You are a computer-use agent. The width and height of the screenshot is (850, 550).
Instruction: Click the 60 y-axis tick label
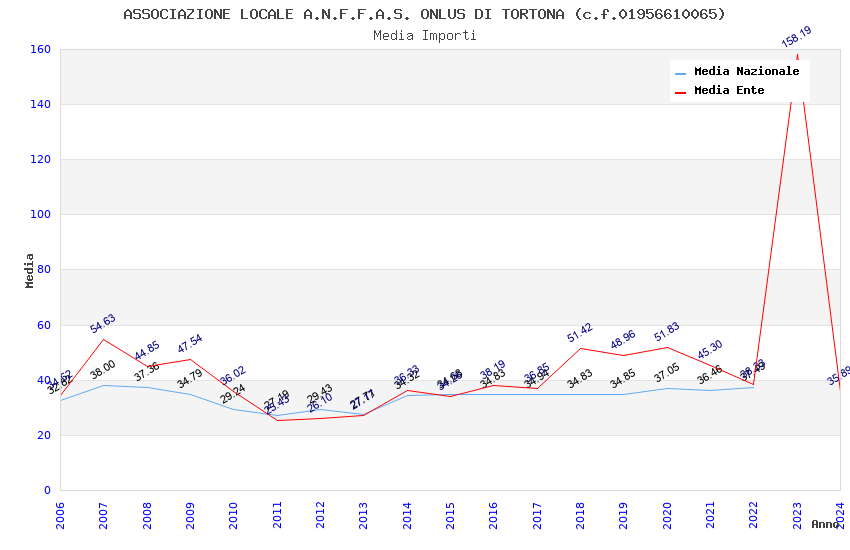click(44, 325)
